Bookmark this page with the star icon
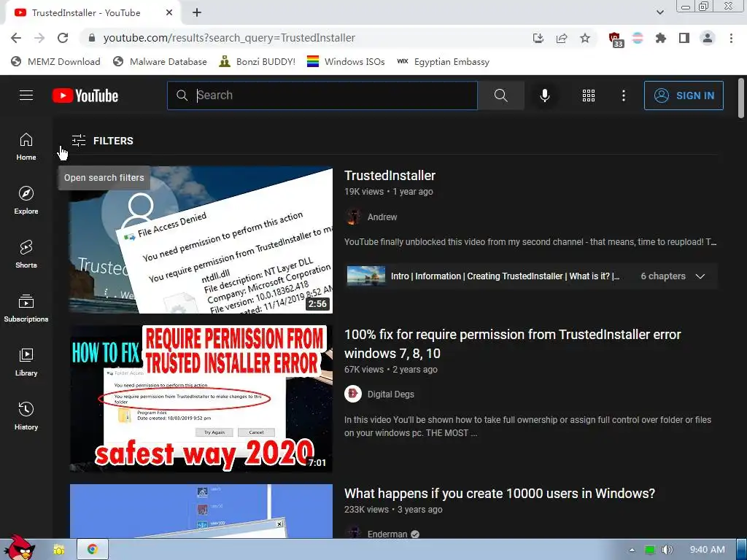747x560 pixels. pos(585,38)
